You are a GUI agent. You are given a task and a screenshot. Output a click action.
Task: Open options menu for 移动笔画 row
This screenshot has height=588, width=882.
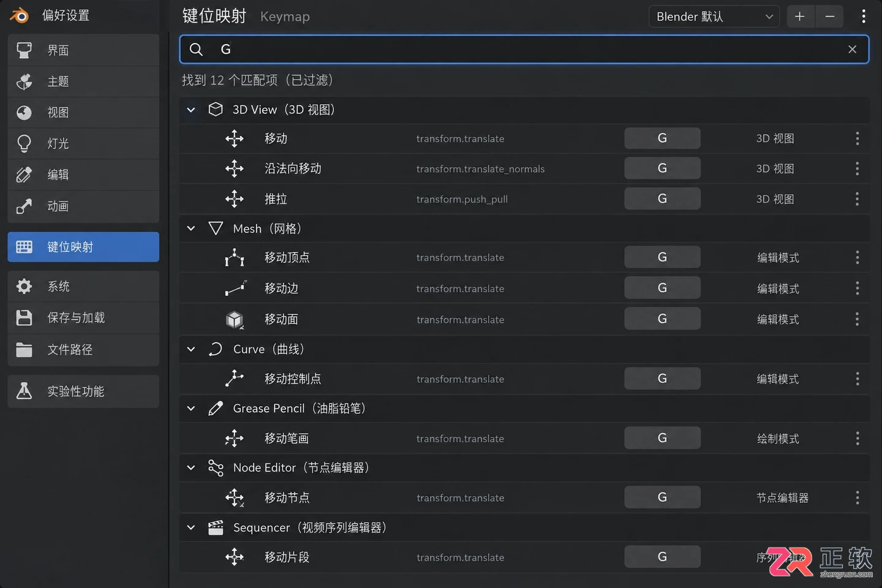pyautogui.click(x=857, y=439)
